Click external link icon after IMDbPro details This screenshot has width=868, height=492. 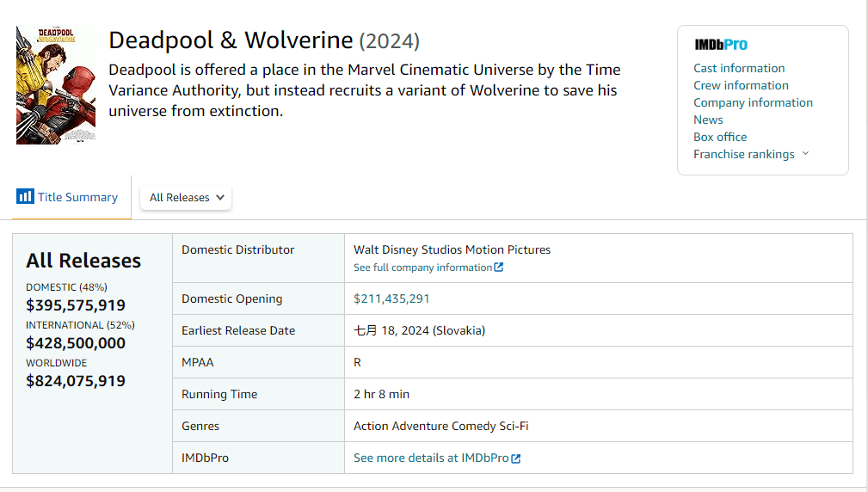(x=516, y=458)
